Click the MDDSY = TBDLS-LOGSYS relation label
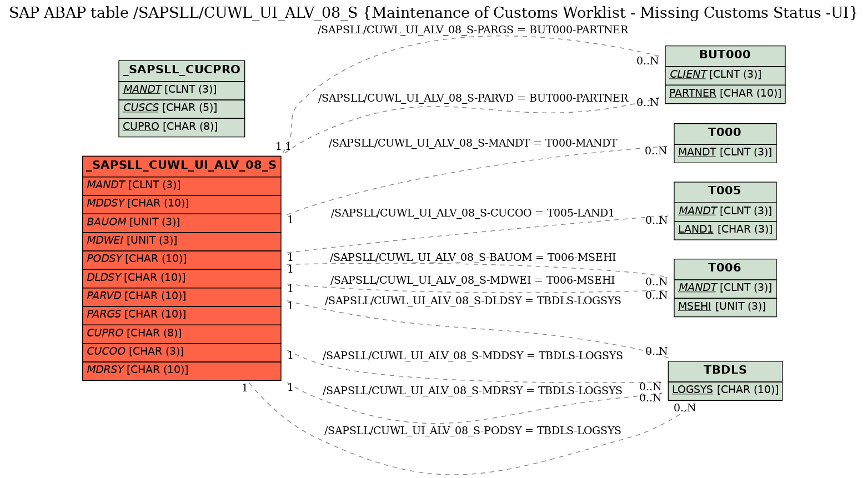Image resolution: width=868 pixels, height=478 pixels. 473,356
